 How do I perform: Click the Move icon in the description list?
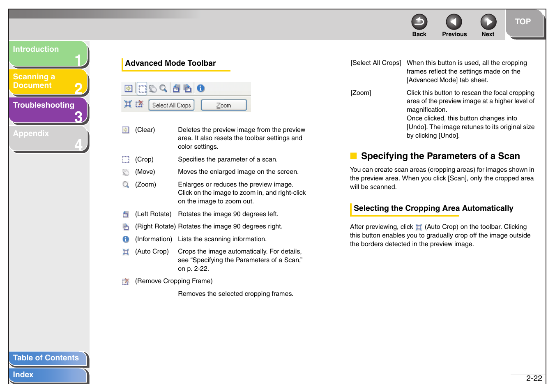[x=126, y=172]
